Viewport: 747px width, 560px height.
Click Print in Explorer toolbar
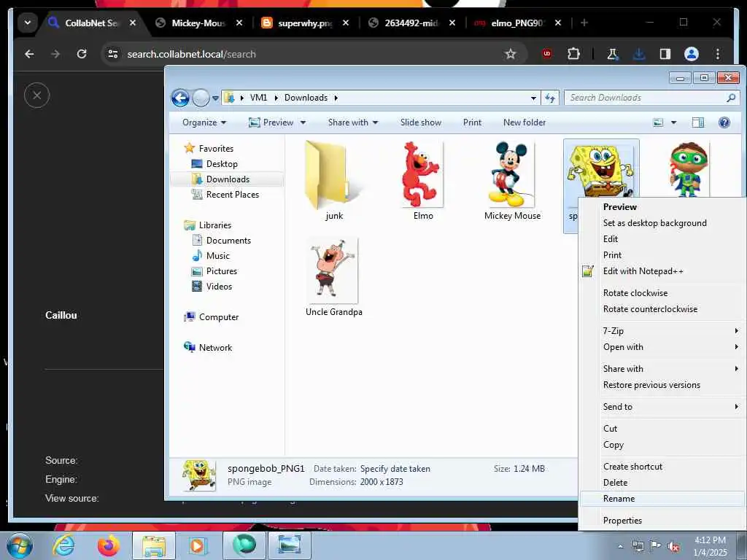[x=472, y=122]
